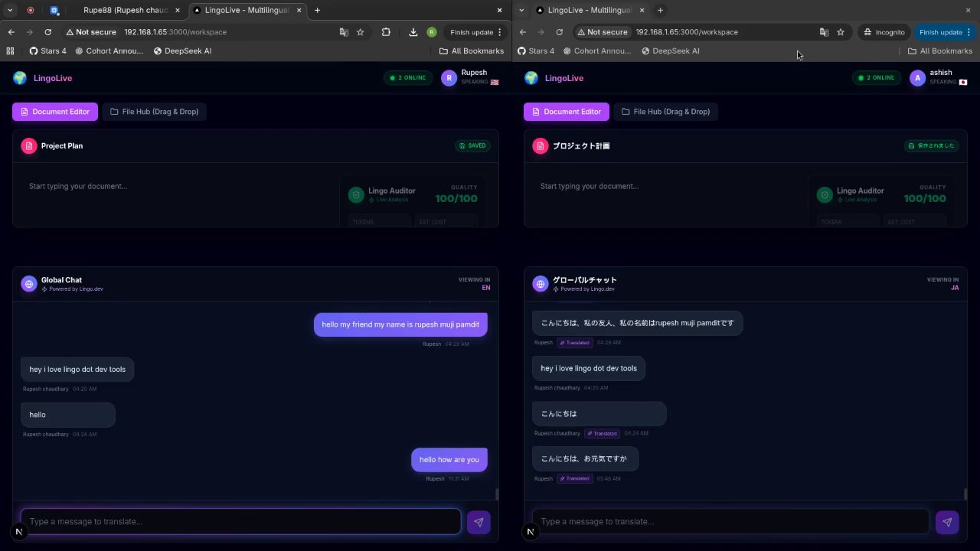Click Translated badge under こんにちは、お元気ですか
980x551 pixels.
point(574,478)
